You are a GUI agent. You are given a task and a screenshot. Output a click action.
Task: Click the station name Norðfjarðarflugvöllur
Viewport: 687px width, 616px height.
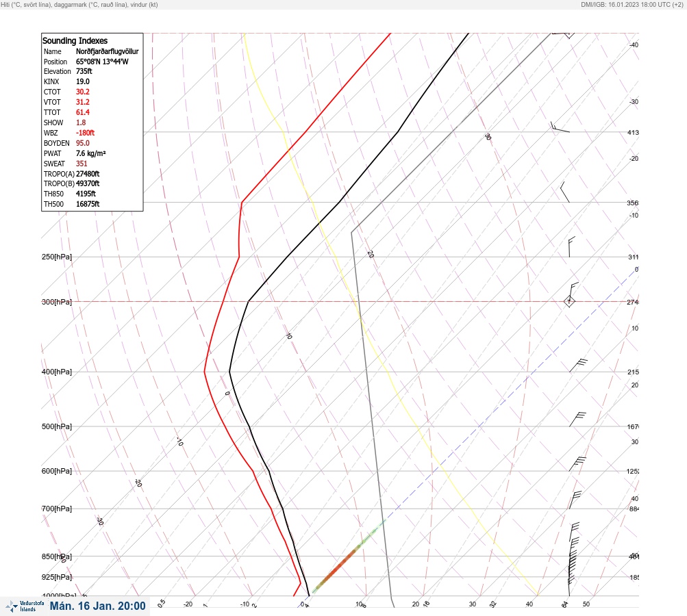click(x=108, y=51)
